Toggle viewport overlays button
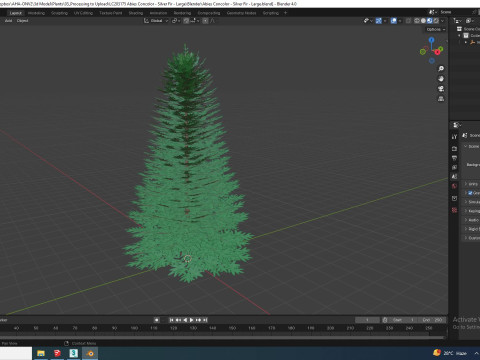Screen dimensions: 480x360 pos(394,21)
